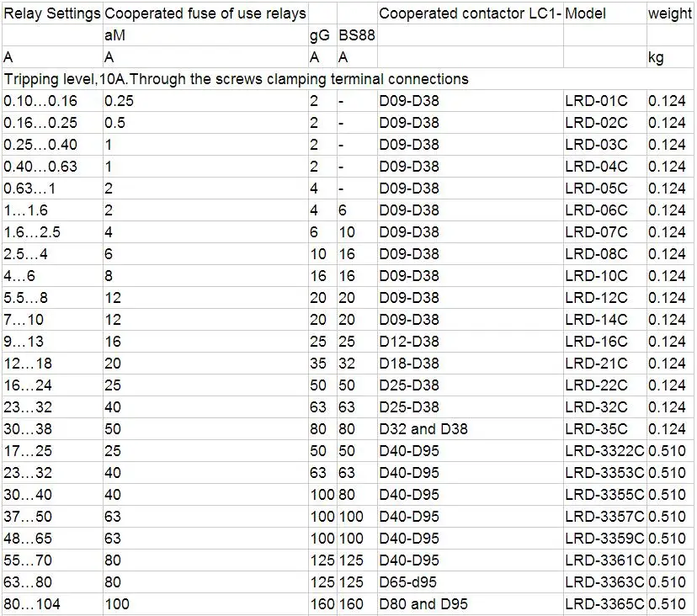The height and width of the screenshot is (616, 697).
Task: Select model cell 'LRD-3363C'
Action: [x=604, y=581]
